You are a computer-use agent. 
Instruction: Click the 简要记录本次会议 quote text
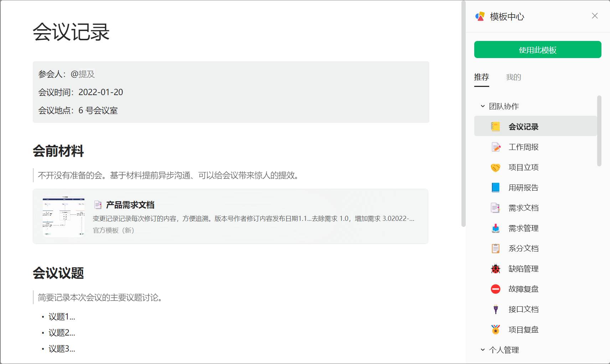pyautogui.click(x=101, y=297)
